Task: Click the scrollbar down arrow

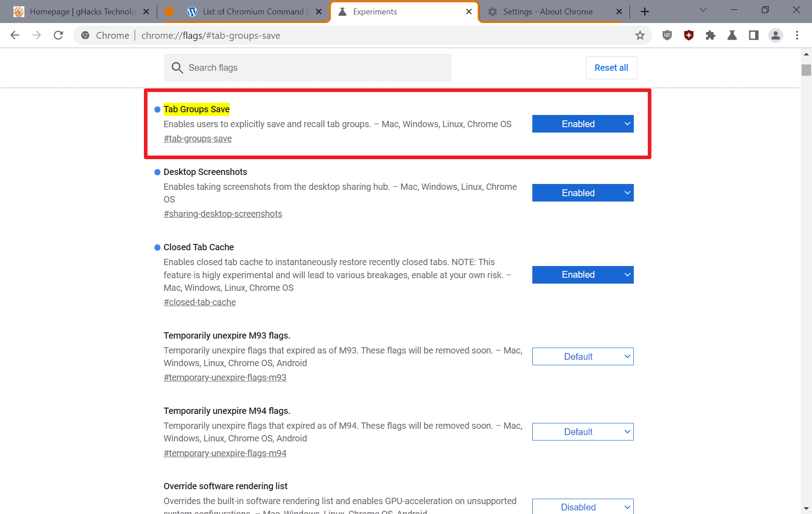Action: click(x=806, y=509)
